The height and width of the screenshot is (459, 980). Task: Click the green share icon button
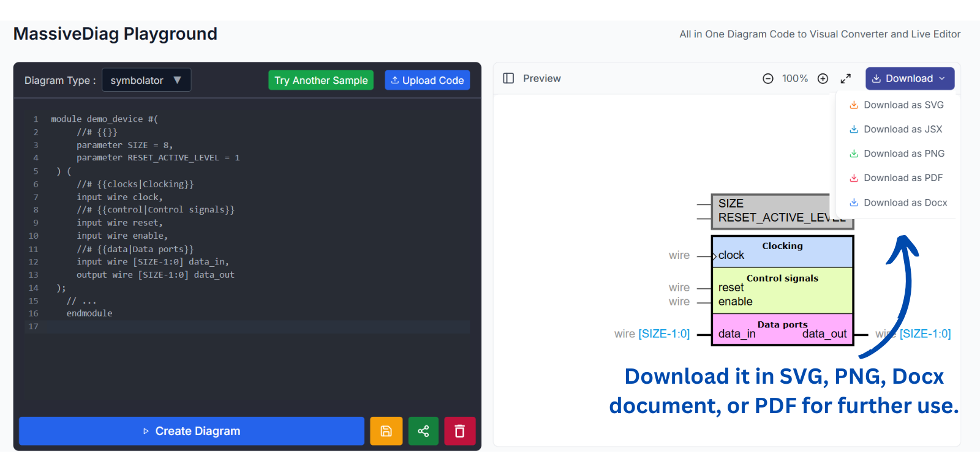[423, 431]
